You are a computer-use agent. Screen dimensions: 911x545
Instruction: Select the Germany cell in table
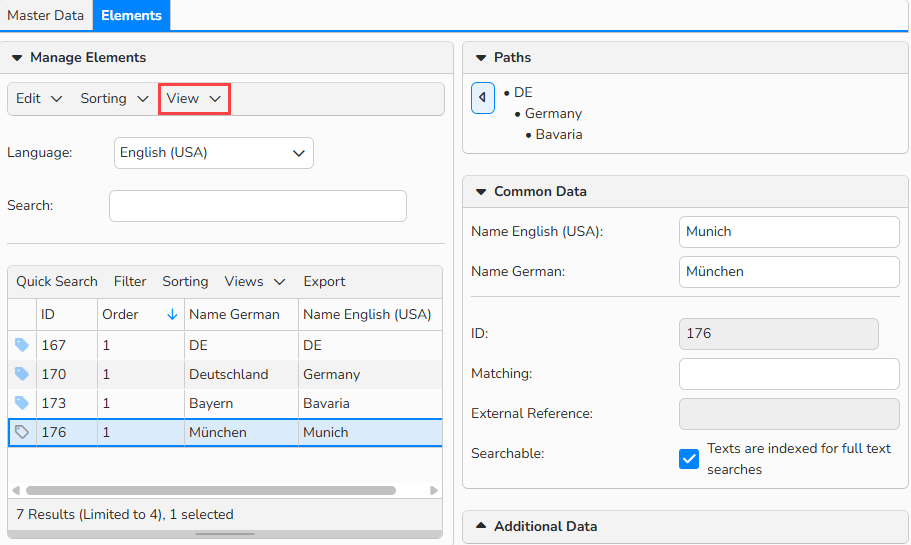pos(370,374)
